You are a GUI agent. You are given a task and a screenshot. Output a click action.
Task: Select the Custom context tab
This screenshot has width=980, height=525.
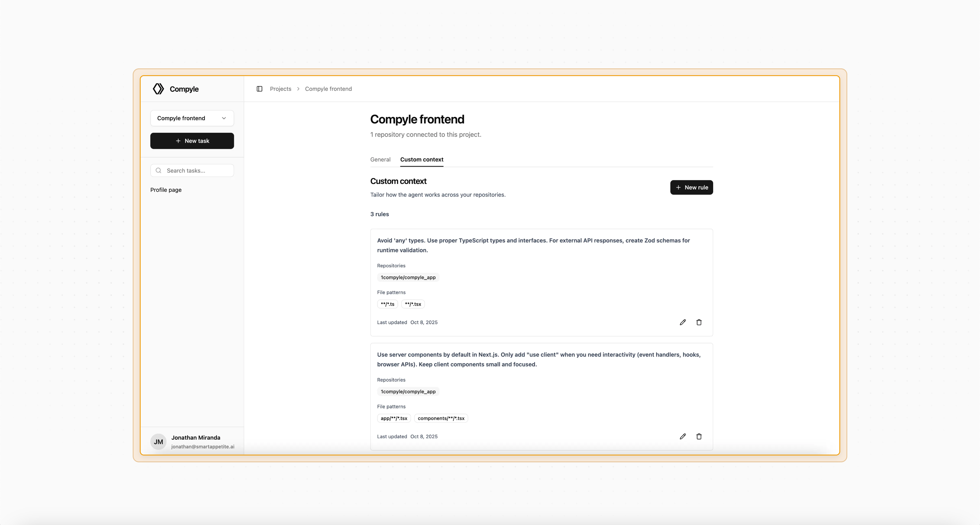(x=422, y=159)
